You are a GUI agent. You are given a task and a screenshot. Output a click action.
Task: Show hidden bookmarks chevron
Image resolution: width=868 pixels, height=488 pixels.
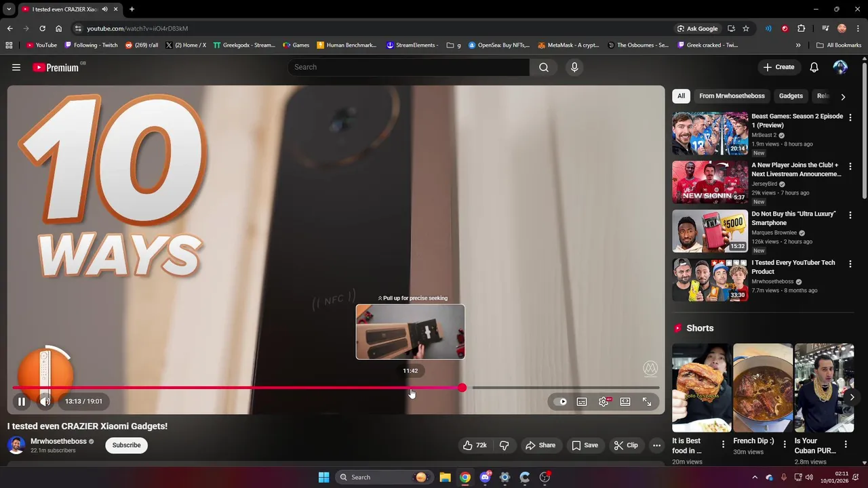[798, 45]
